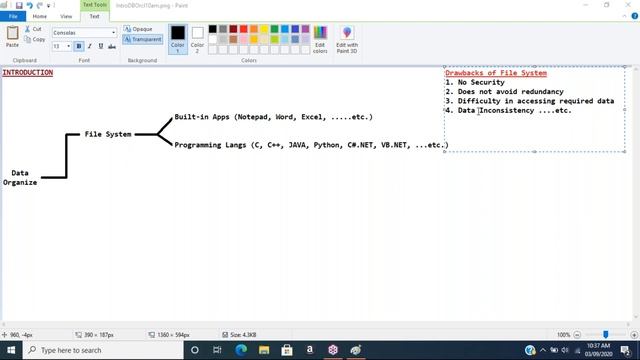Click the Redo arrow in title bar

click(40, 5)
